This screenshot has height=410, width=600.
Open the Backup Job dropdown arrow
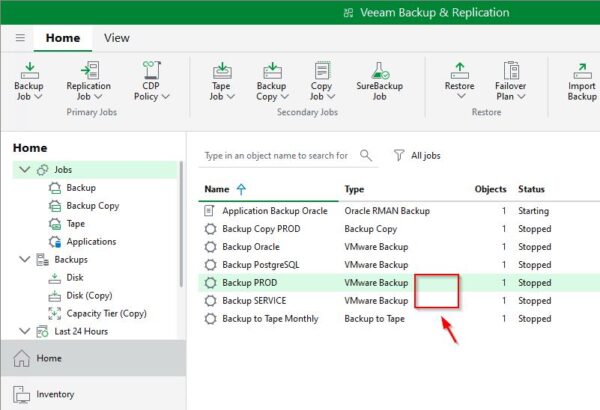coord(39,96)
